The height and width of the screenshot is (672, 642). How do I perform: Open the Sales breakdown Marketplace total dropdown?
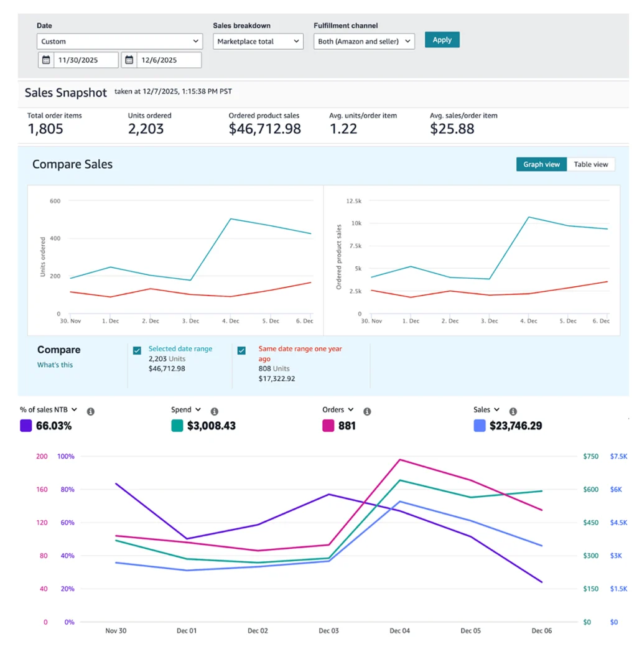(258, 42)
